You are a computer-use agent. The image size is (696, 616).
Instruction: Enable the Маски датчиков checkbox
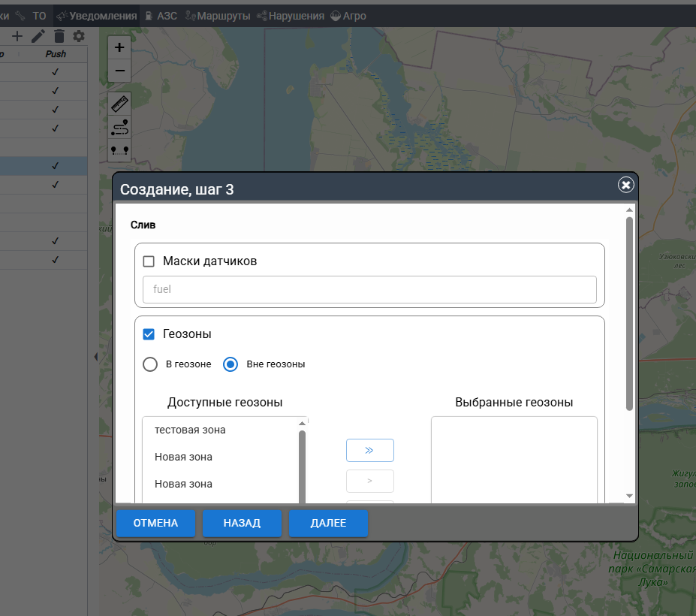tap(149, 261)
